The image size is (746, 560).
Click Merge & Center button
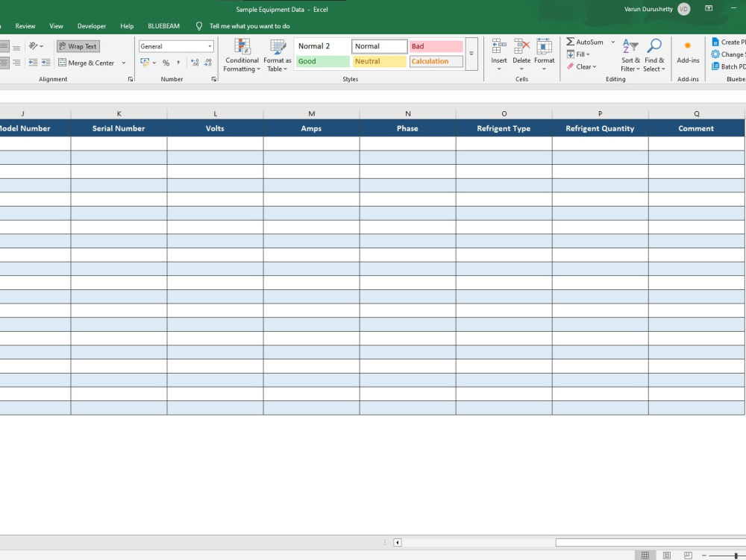[86, 63]
